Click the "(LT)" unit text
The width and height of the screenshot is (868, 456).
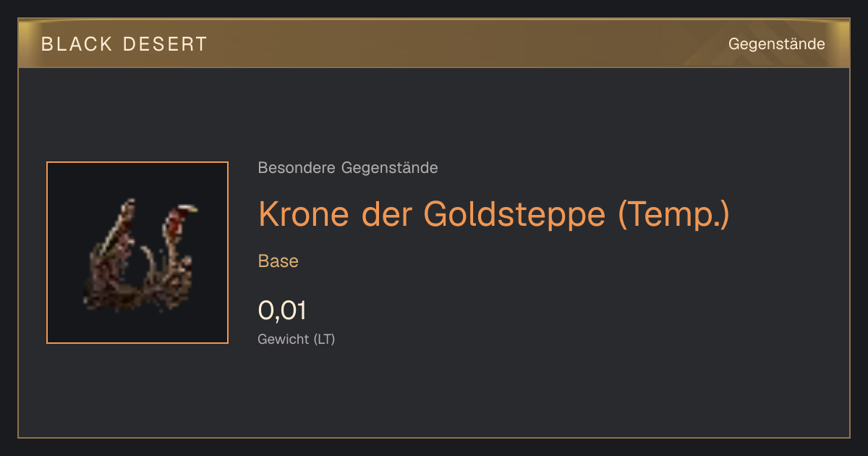pos(324,339)
